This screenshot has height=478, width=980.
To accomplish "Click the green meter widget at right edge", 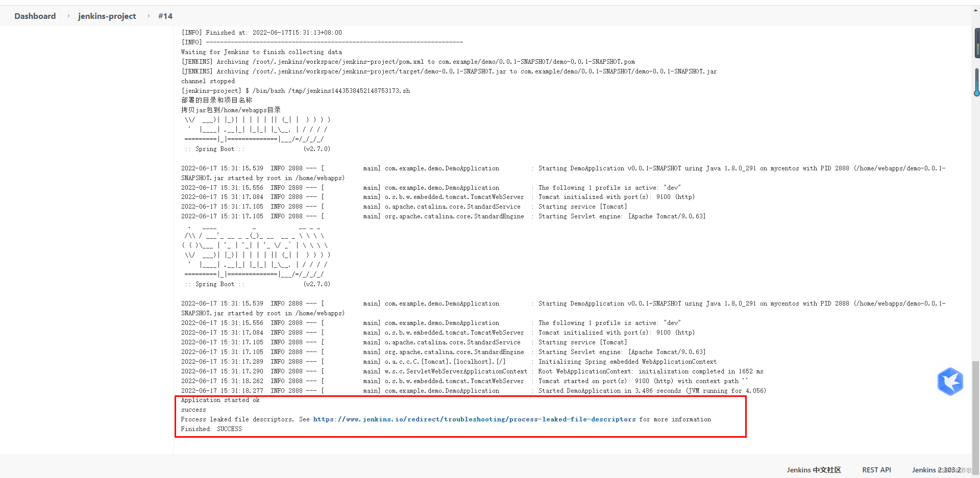I will 977,43.
